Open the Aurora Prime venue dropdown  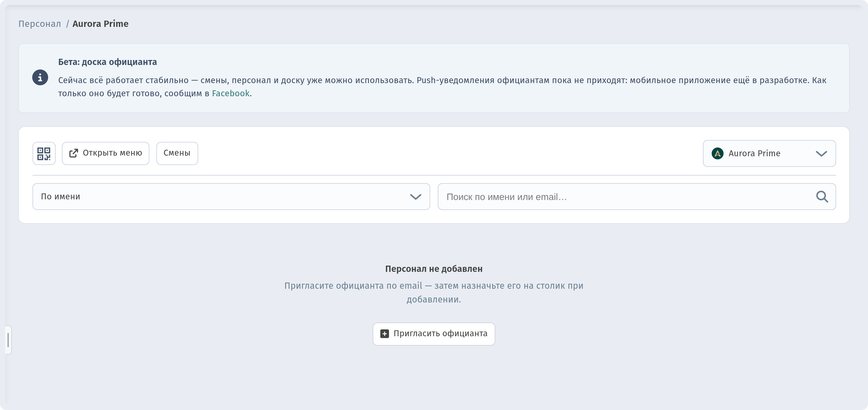click(x=769, y=154)
